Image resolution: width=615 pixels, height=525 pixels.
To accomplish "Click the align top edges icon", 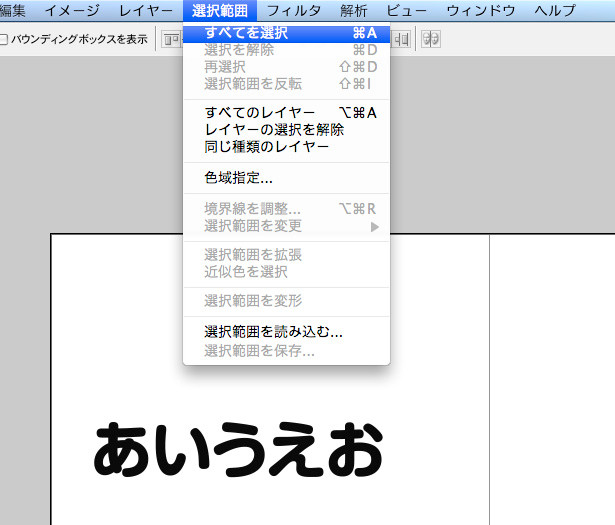I will tap(172, 39).
